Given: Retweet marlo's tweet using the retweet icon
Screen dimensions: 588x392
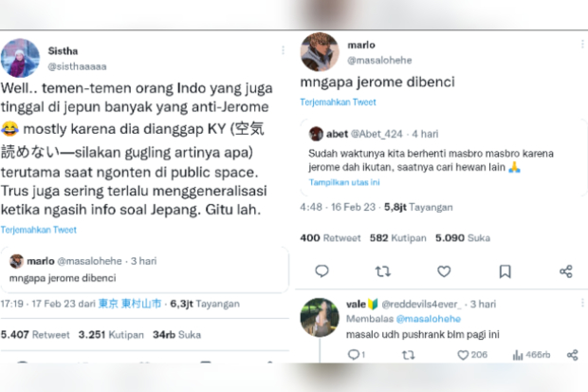Looking at the screenshot, I should (x=383, y=271).
